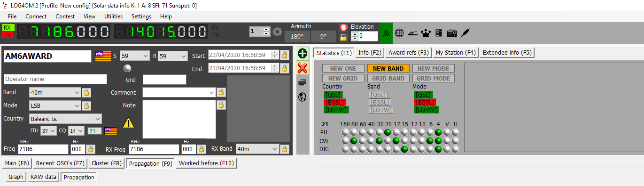This screenshot has height=186, width=644.
Task: Open the Utilities menu
Action: pos(113,16)
